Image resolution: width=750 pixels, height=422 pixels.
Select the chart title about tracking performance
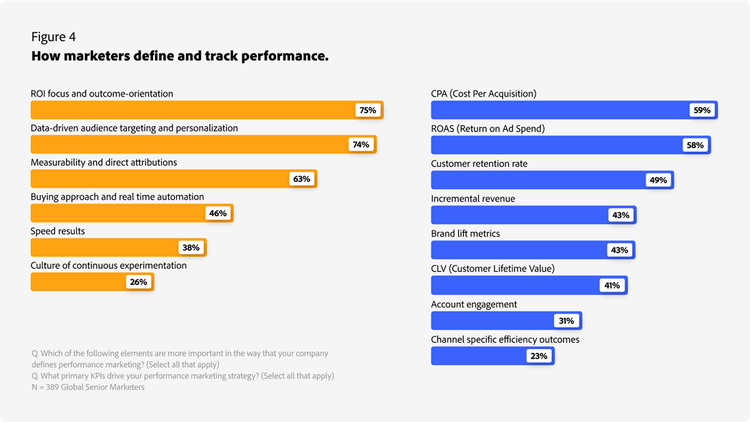[180, 56]
